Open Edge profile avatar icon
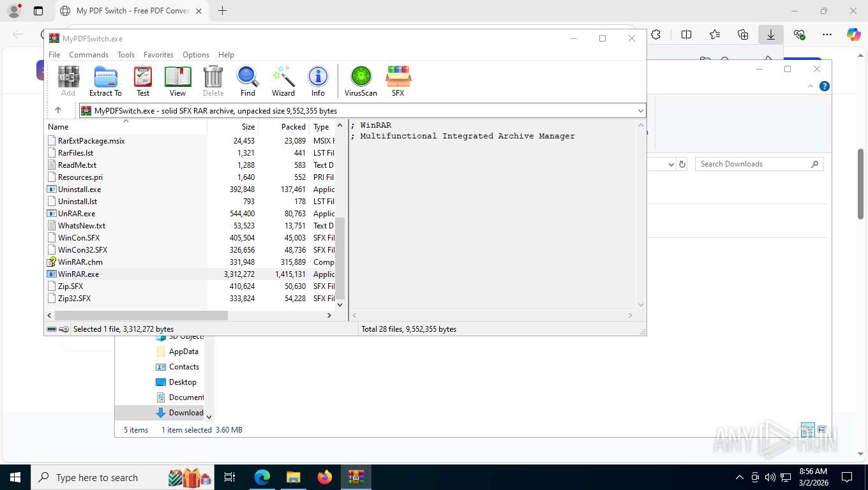868x490 pixels. (13, 11)
